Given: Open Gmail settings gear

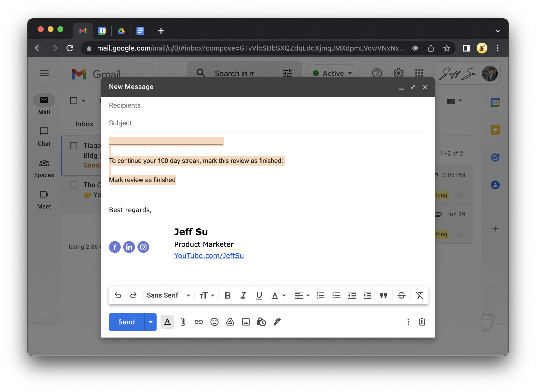Looking at the screenshot, I should (x=398, y=73).
